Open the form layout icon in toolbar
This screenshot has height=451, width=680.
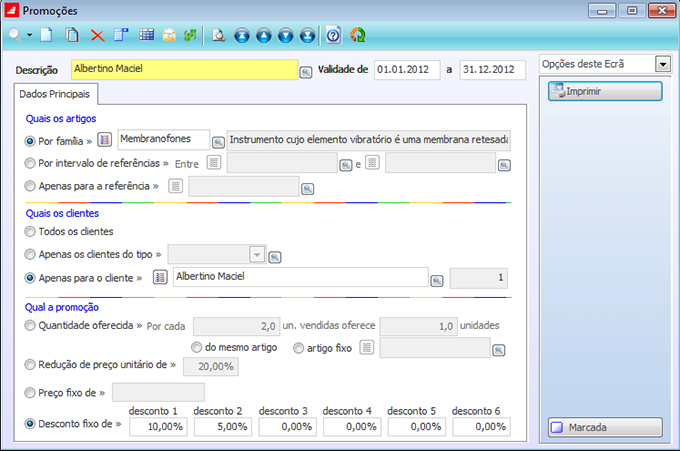[x=121, y=35]
